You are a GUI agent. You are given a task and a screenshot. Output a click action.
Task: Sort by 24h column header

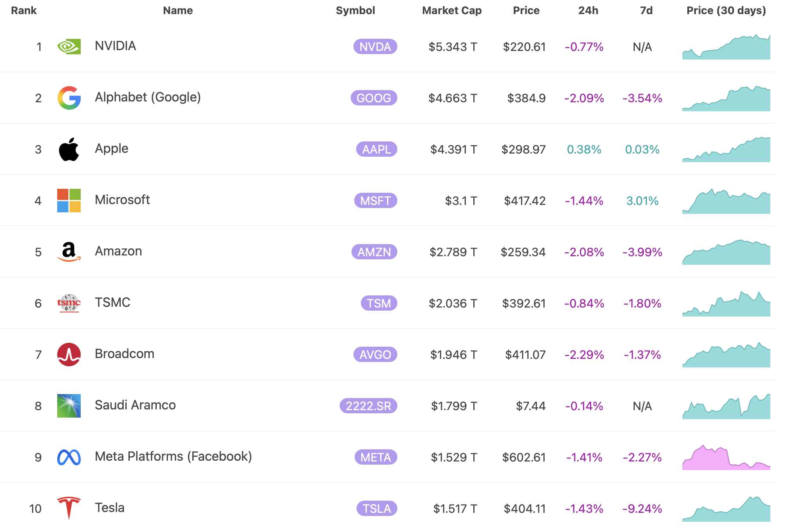click(x=588, y=11)
